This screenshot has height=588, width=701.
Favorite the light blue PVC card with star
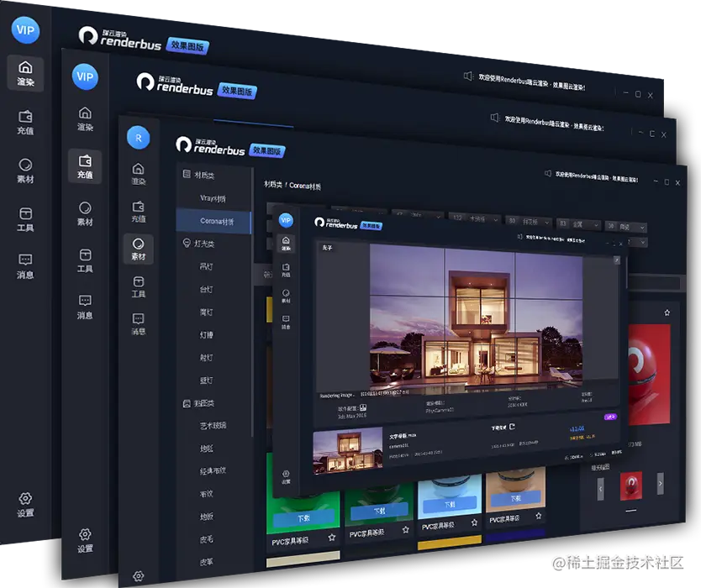(x=474, y=522)
